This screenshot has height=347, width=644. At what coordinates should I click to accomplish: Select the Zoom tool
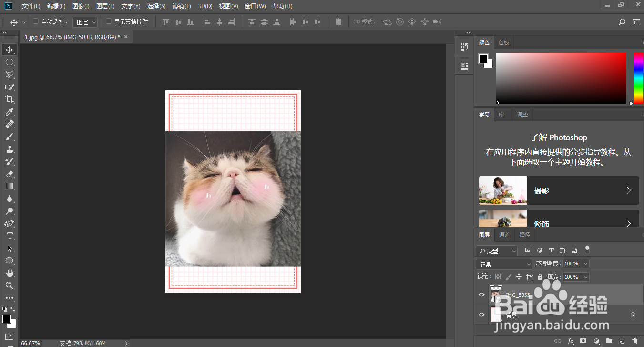[9, 285]
